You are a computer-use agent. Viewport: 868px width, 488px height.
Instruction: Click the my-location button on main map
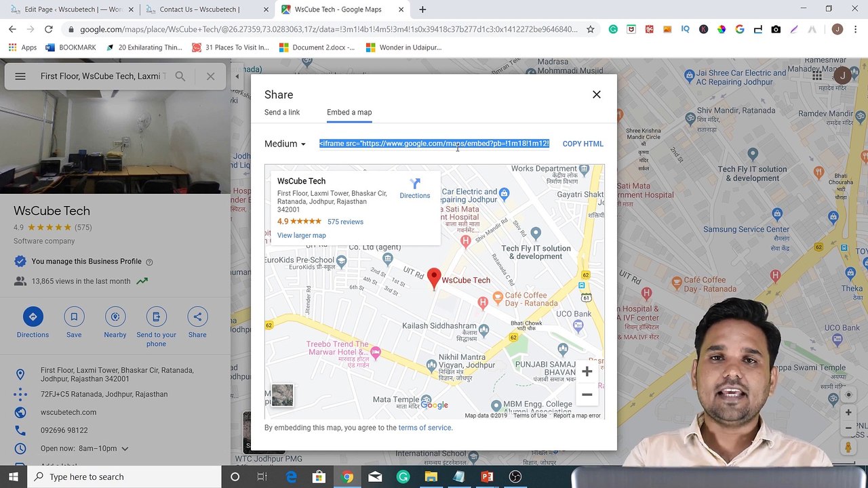click(x=848, y=395)
